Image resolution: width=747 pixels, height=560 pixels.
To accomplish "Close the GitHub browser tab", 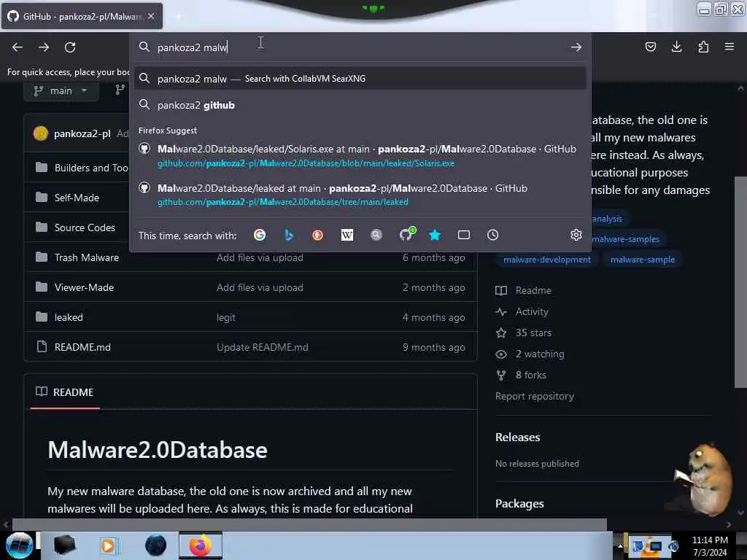I will coord(151,16).
